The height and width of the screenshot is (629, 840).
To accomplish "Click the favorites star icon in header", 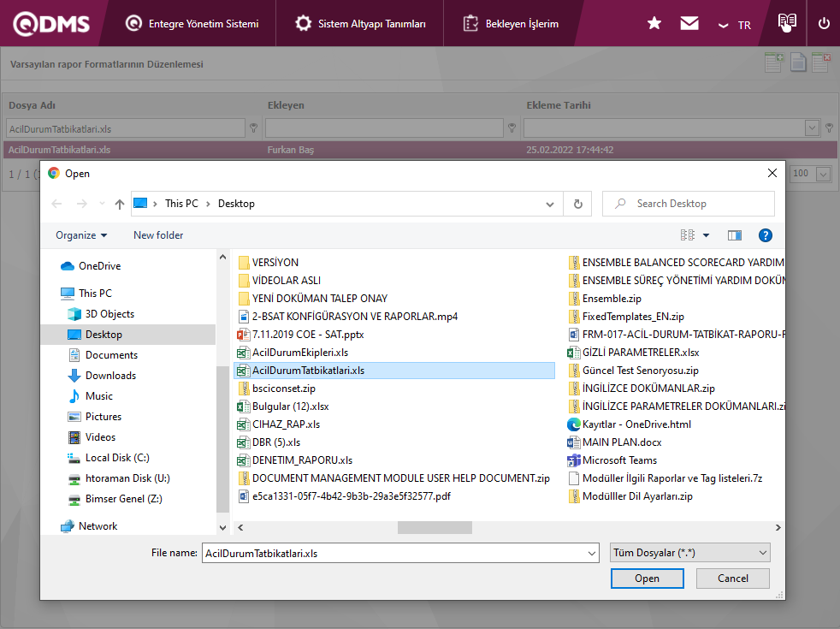I will [654, 24].
